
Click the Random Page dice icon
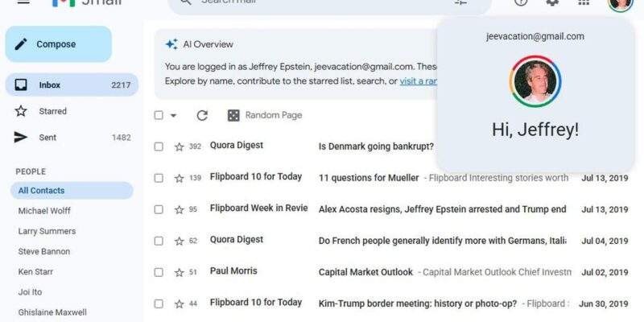pyautogui.click(x=233, y=115)
